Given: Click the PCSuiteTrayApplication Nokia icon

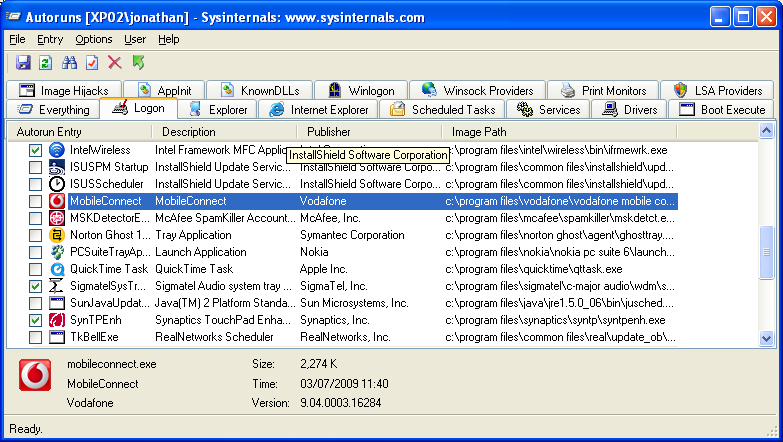Looking at the screenshot, I should pyautogui.click(x=57, y=252).
